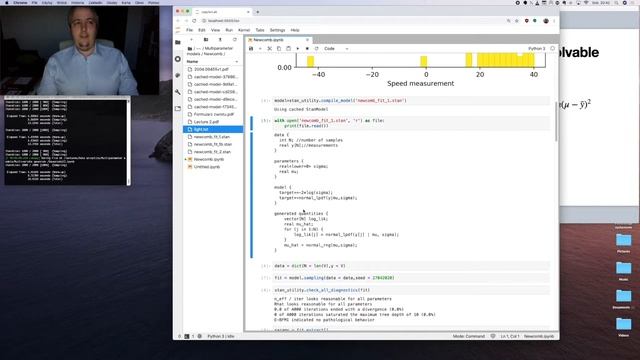Open the Settings menu
Viewport: 640px width, 360px height.
click(x=277, y=30)
